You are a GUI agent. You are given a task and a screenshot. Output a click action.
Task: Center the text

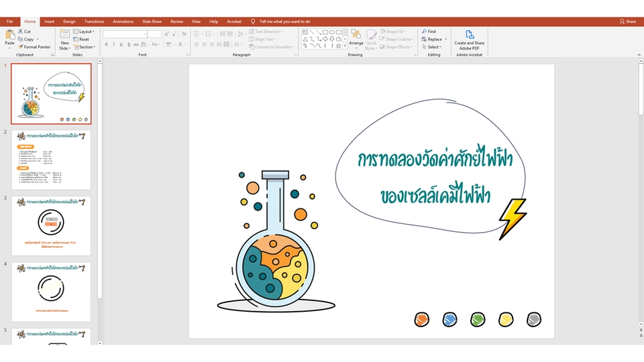204,44
